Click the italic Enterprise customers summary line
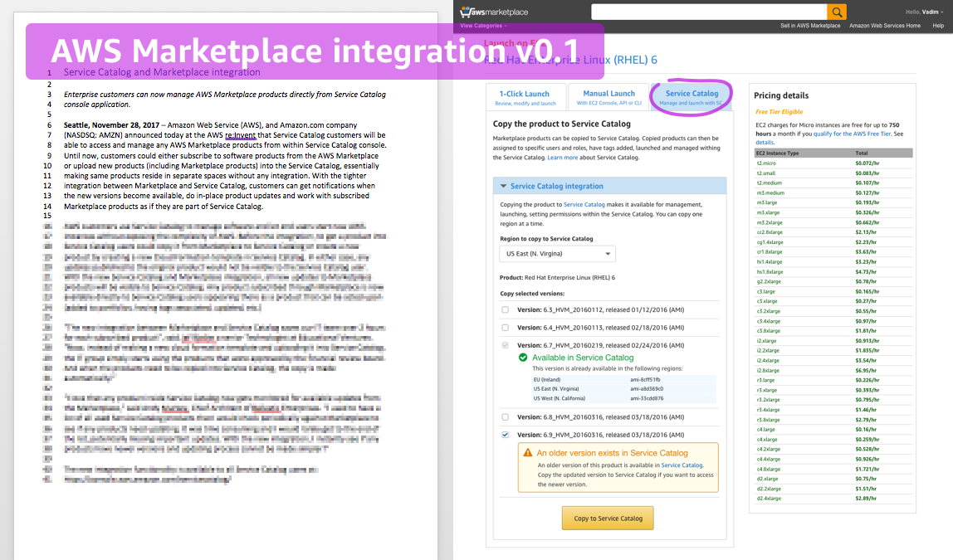Viewport: 953px width, 560px height. point(225,100)
